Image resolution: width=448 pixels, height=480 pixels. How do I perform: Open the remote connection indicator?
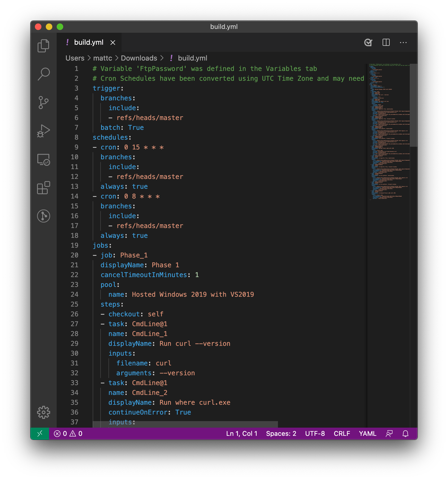point(40,433)
